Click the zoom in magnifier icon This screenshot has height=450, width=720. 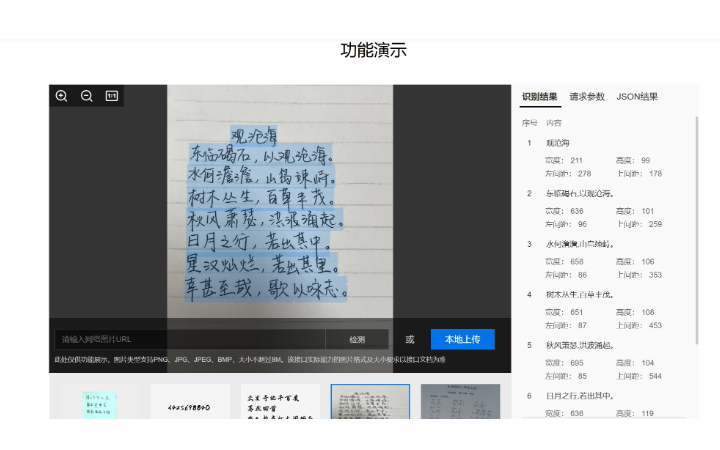61,96
